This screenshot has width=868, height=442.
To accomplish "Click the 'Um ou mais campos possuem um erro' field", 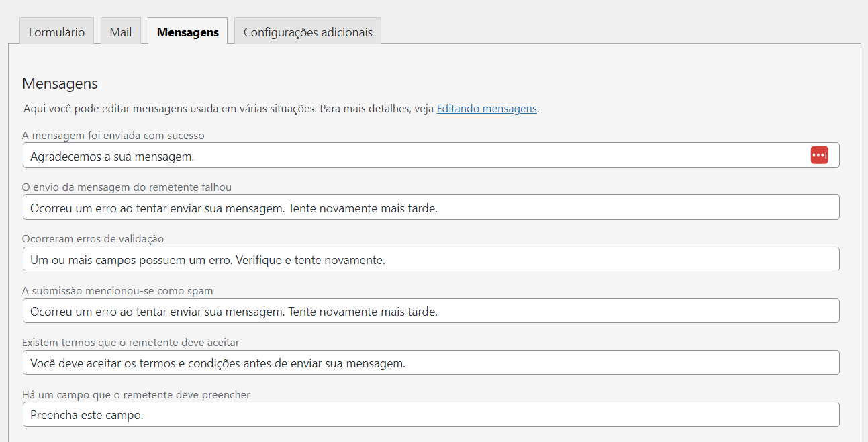I will point(430,259).
